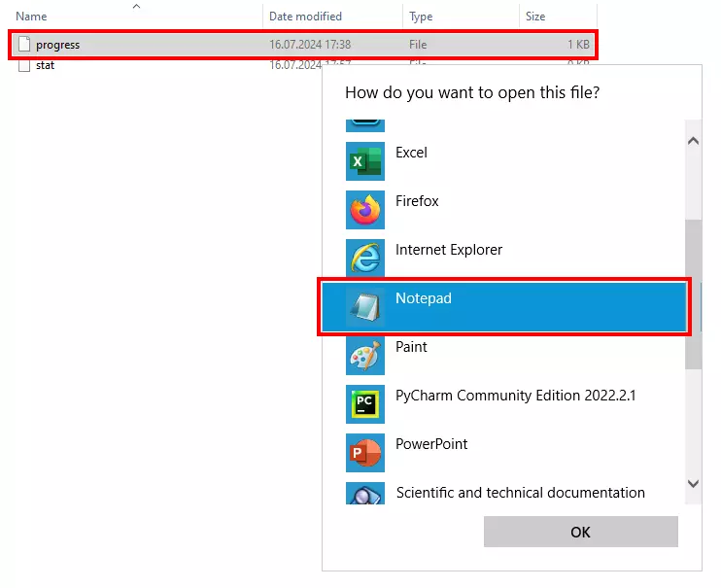
Task: Select the progress file name
Action: (58, 45)
